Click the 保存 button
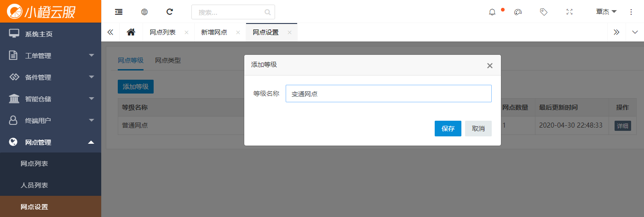Image resolution: width=644 pixels, height=217 pixels. pos(448,129)
